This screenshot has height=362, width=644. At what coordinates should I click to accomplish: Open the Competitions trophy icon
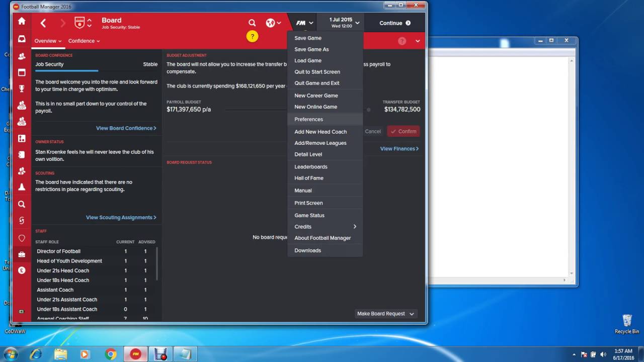[22, 88]
